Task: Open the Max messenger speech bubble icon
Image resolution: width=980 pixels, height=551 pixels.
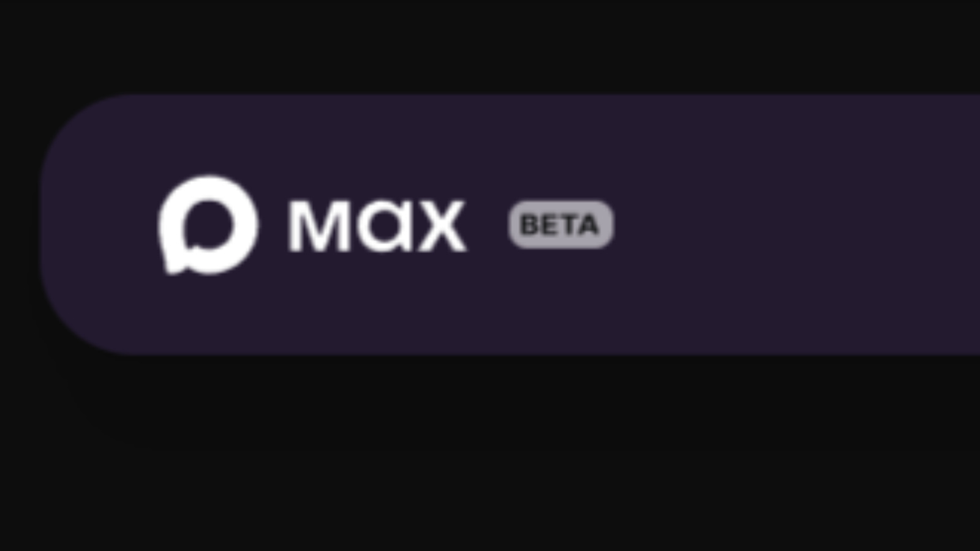Action: click(x=208, y=225)
